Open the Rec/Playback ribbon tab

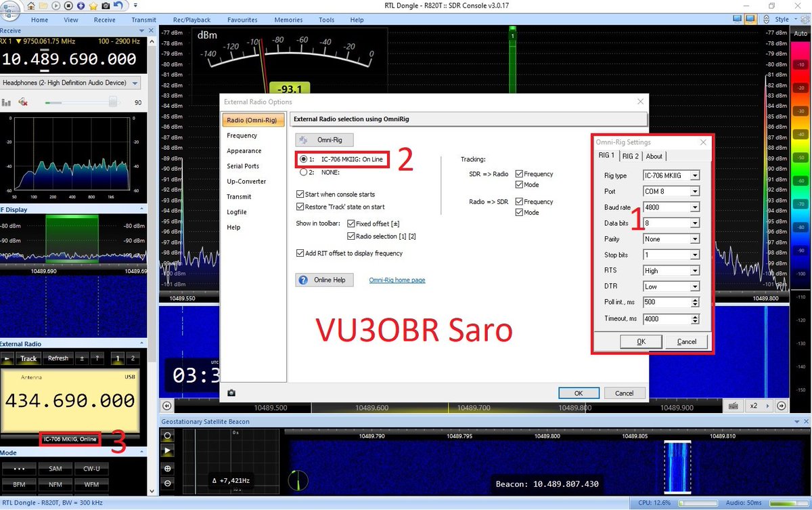(x=191, y=20)
